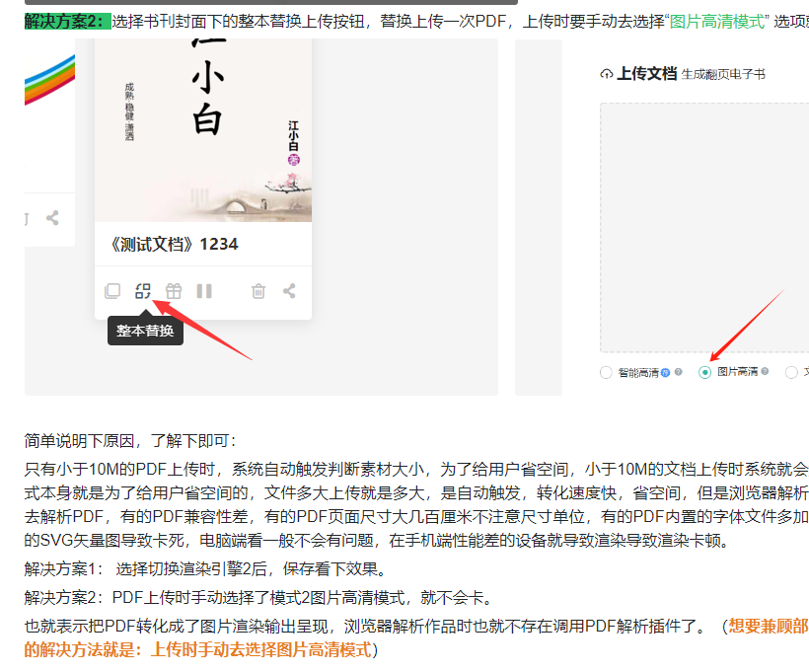809x672 pixels.
Task: Select the 智能高清 radio option
Action: click(x=606, y=373)
